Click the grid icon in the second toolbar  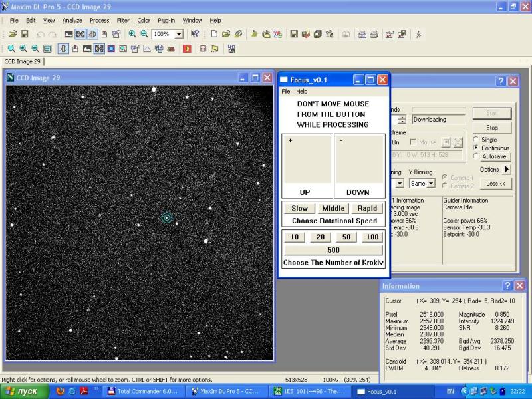[x=203, y=49]
